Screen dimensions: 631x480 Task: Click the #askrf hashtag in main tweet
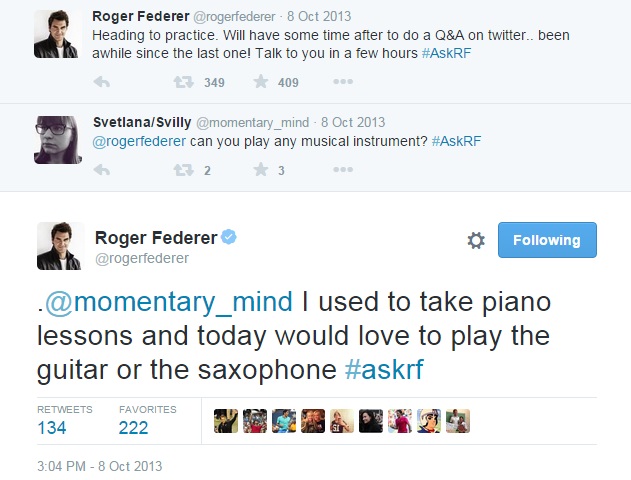click(x=384, y=369)
